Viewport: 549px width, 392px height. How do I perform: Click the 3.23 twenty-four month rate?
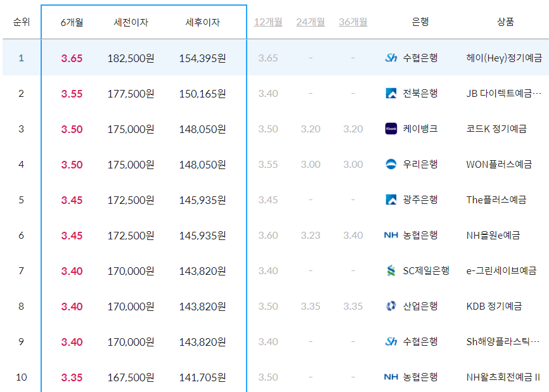tap(311, 235)
